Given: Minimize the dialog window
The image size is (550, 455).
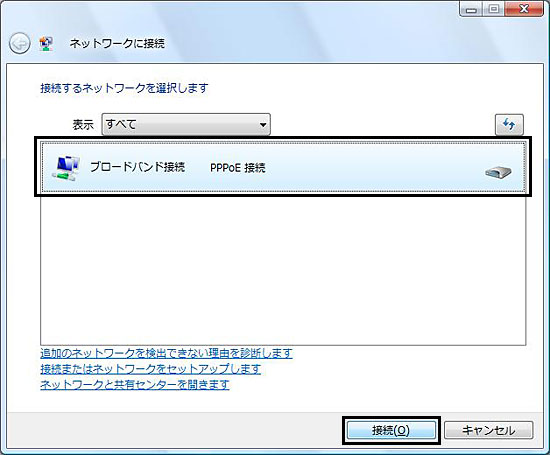Looking at the screenshot, I should click(472, 8).
